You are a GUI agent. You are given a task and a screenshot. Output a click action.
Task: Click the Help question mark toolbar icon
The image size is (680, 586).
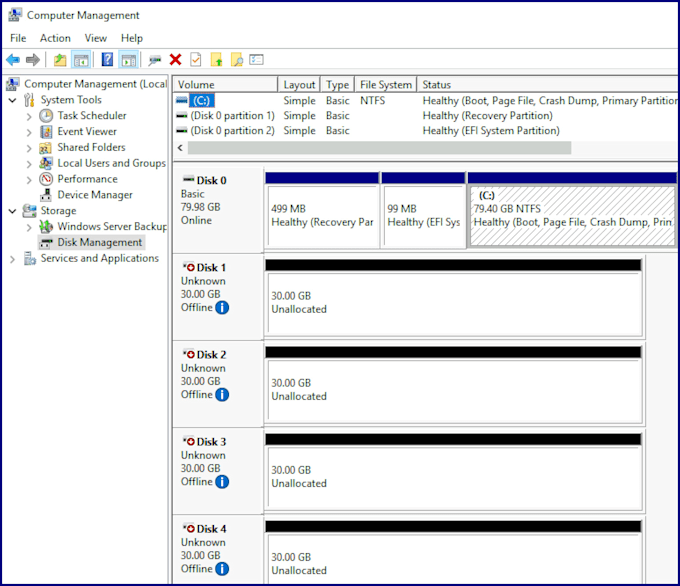coord(107,59)
